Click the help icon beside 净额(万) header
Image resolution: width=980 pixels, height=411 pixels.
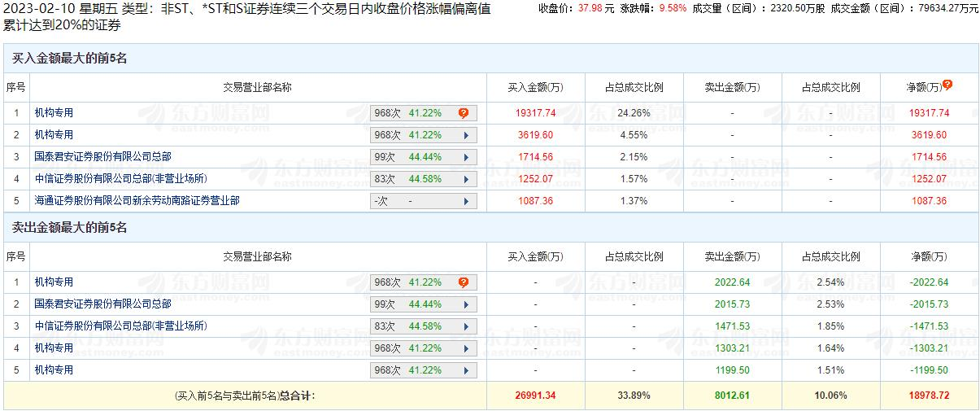click(947, 85)
